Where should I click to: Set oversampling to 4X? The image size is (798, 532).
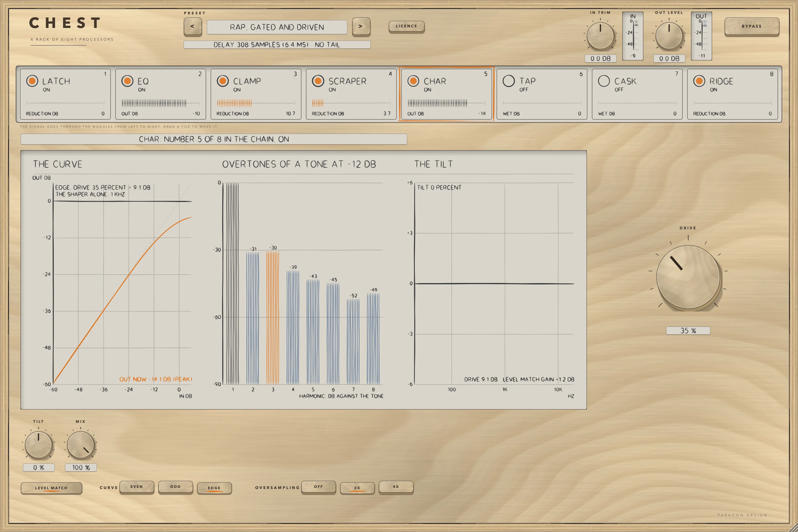tap(396, 487)
